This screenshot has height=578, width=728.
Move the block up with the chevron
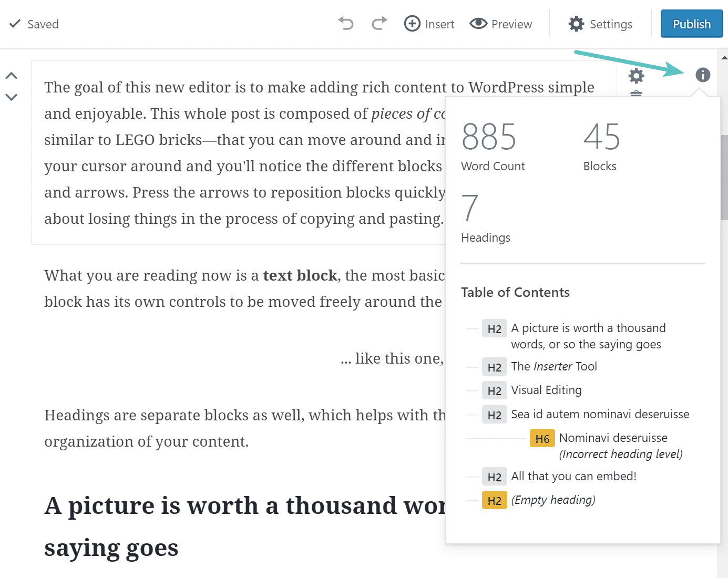[x=12, y=76]
